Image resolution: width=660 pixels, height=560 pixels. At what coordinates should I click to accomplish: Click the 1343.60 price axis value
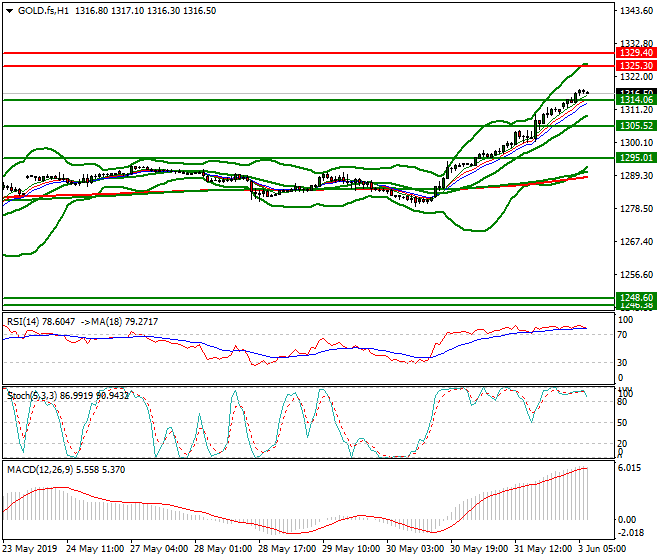click(x=636, y=11)
